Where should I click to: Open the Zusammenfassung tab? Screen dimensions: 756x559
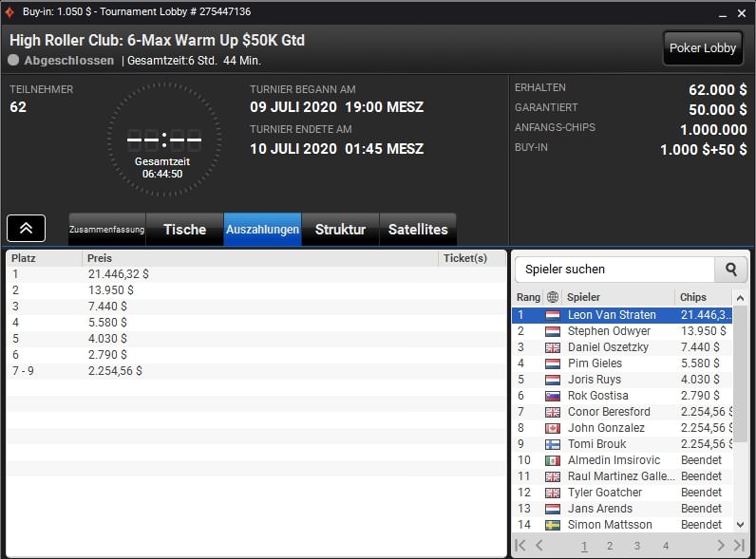pyautogui.click(x=107, y=230)
